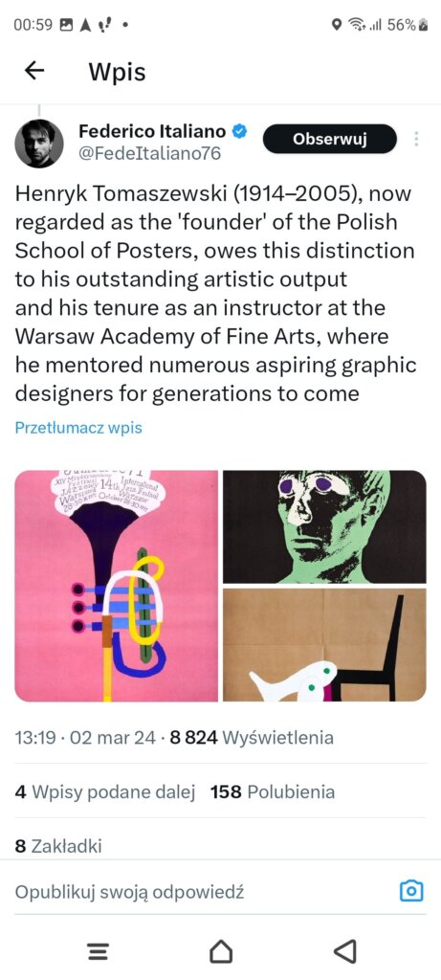The height and width of the screenshot is (980, 441).
Task: Open the green face poster image
Action: (x=325, y=526)
